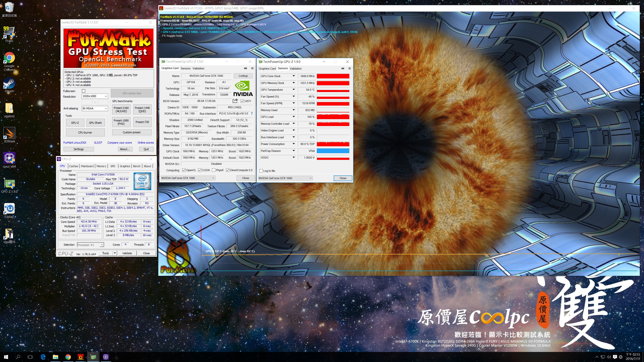
Task: Expand the GPU Temperature sensor dropdown arrow
Action: (x=294, y=89)
